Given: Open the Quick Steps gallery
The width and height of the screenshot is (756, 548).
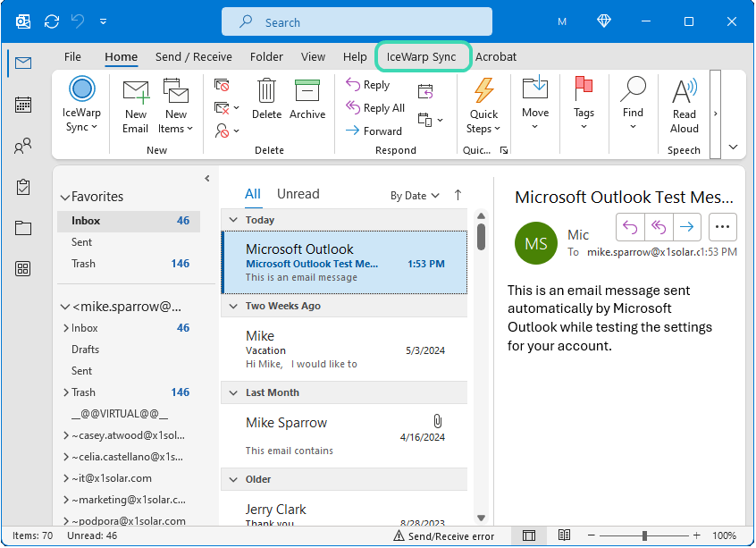Looking at the screenshot, I should [483, 106].
